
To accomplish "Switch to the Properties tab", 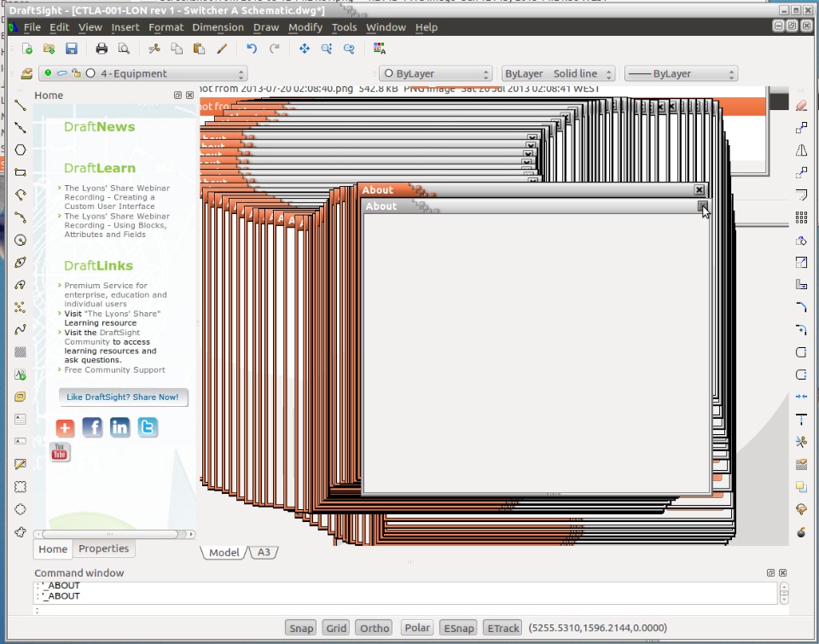I will [x=103, y=548].
